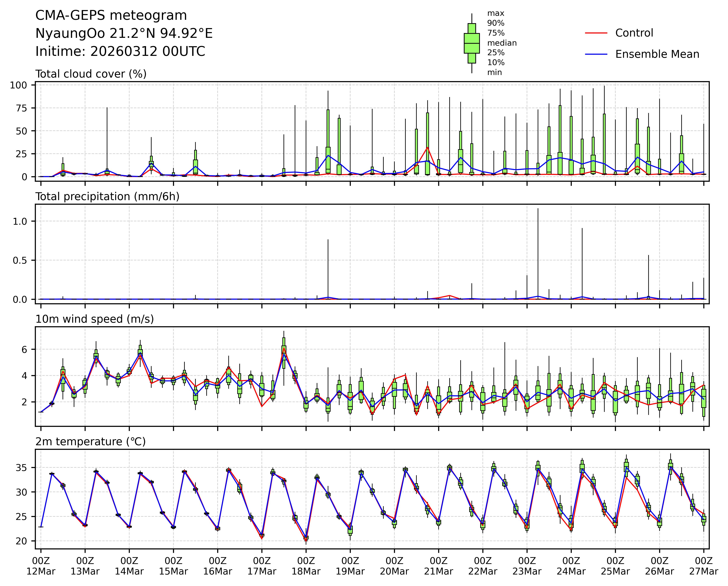The width and height of the screenshot is (728, 586).
Task: Click the 100 tick on cloud cover axis
Action: point(18,85)
